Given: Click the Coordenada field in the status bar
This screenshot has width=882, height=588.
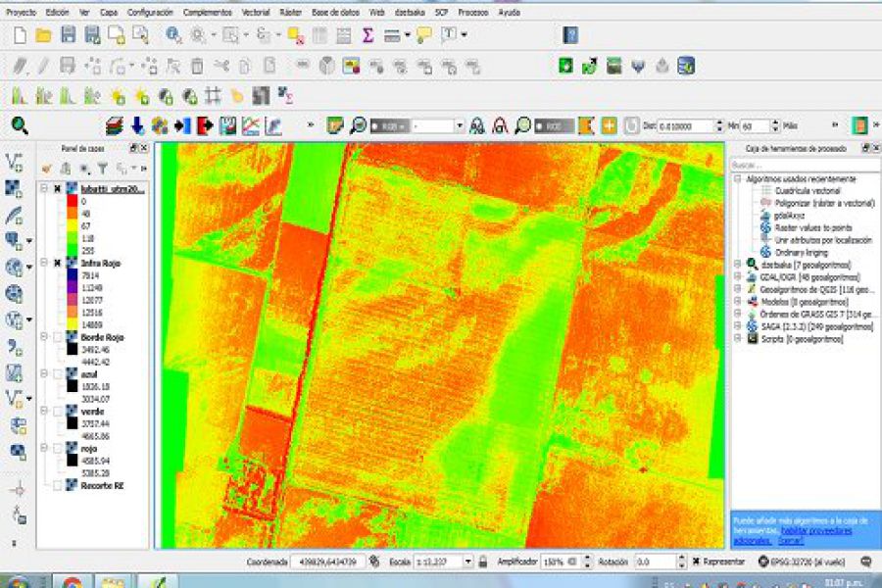Looking at the screenshot, I should 328,562.
